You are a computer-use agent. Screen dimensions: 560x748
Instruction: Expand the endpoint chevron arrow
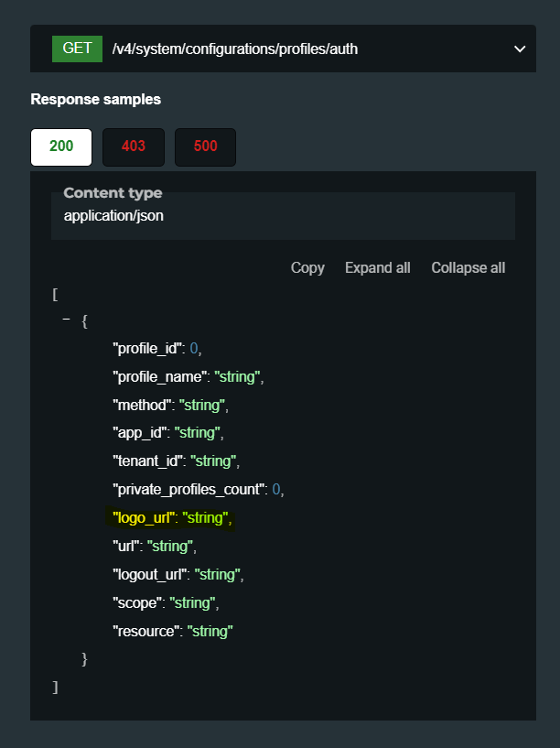click(x=520, y=49)
